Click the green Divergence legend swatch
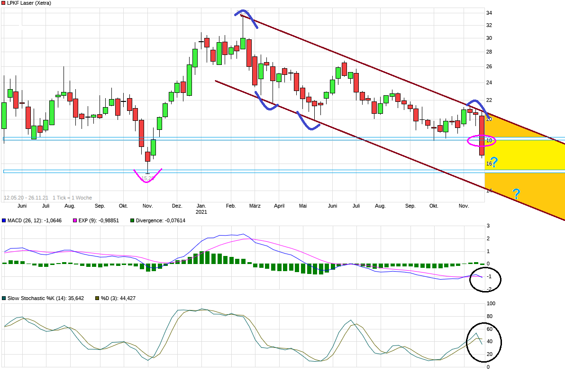Image resolution: width=565 pixels, height=392 pixels. (x=132, y=221)
